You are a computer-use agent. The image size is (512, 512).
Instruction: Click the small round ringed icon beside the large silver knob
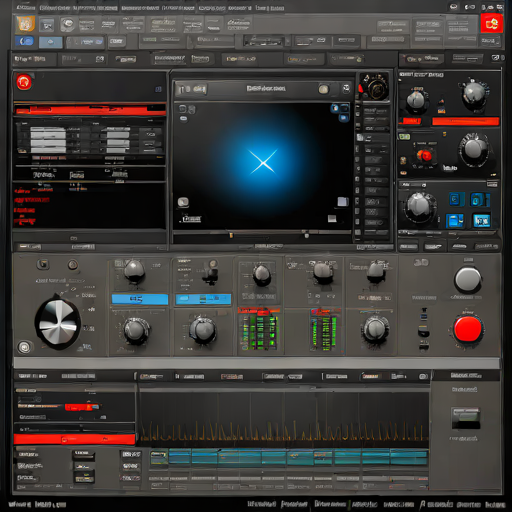tap(24, 347)
